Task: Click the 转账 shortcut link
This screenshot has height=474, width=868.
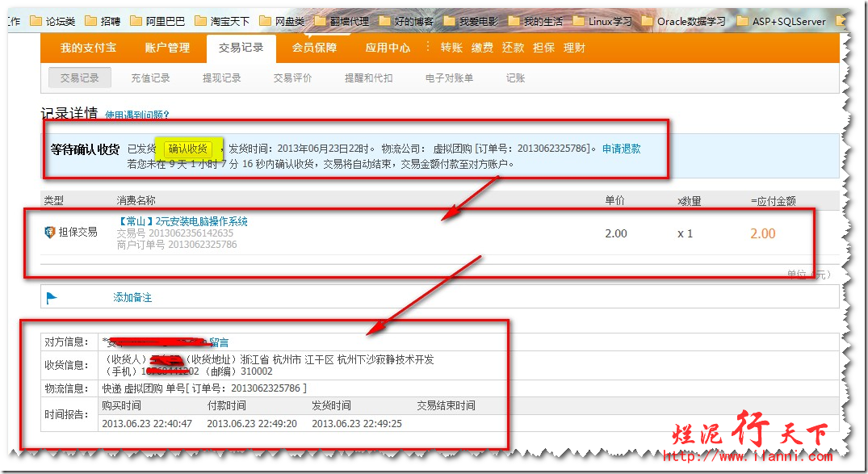Action: point(451,48)
